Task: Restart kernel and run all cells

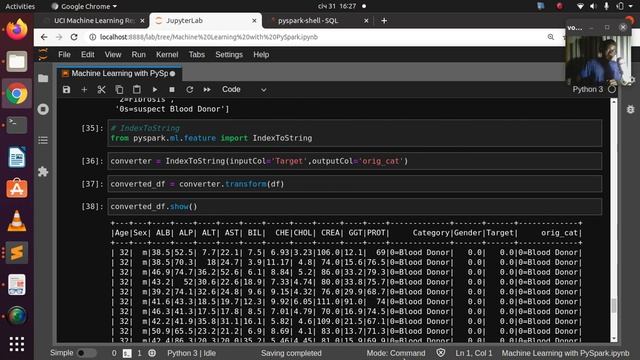Action: point(207,89)
